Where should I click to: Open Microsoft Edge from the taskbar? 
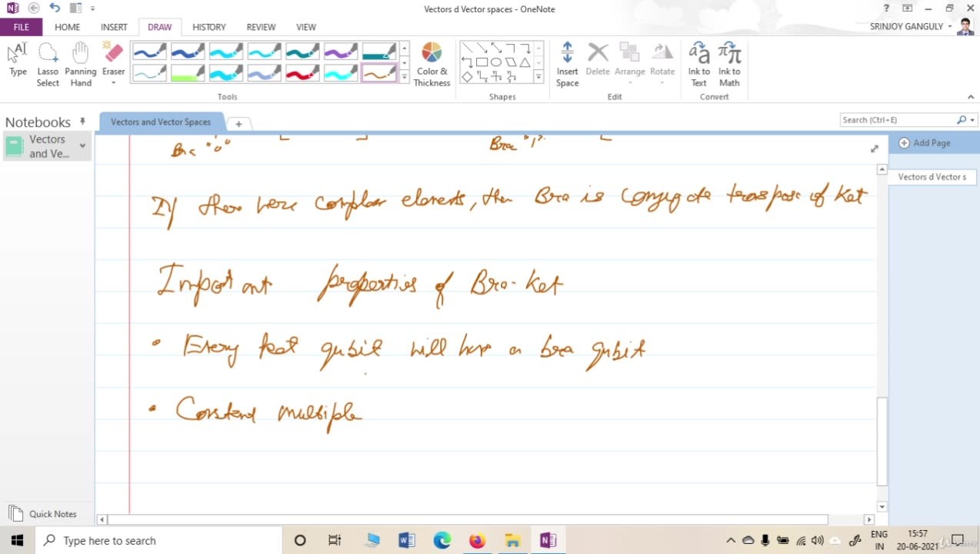(442, 540)
